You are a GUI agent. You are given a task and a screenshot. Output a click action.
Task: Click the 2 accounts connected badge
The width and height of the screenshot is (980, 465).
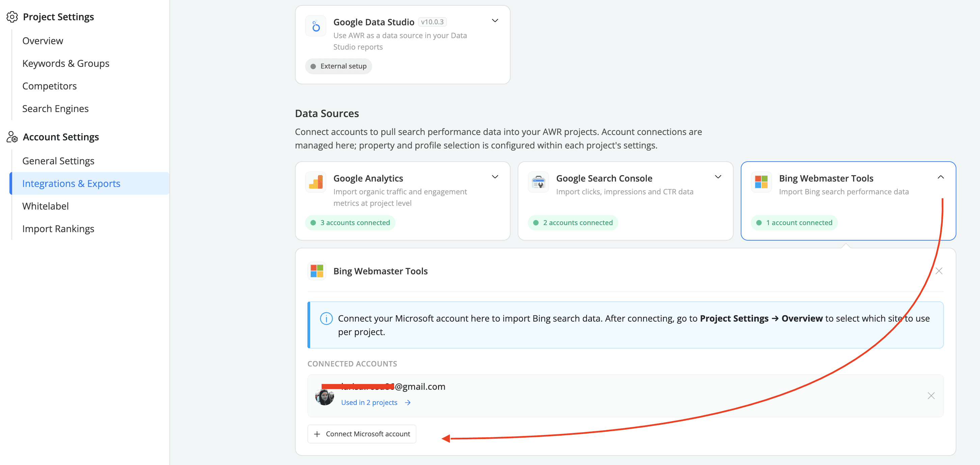tap(573, 223)
